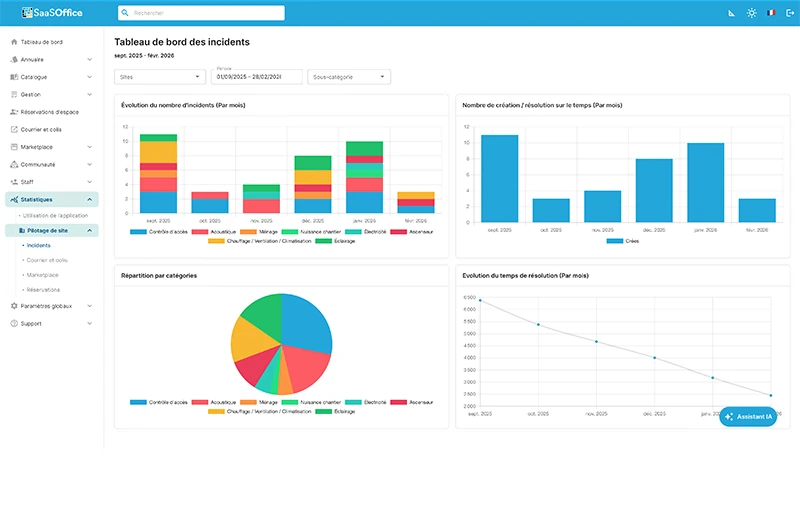
Task: Click the sept. 2025 point on resolution line
Action: point(480,300)
